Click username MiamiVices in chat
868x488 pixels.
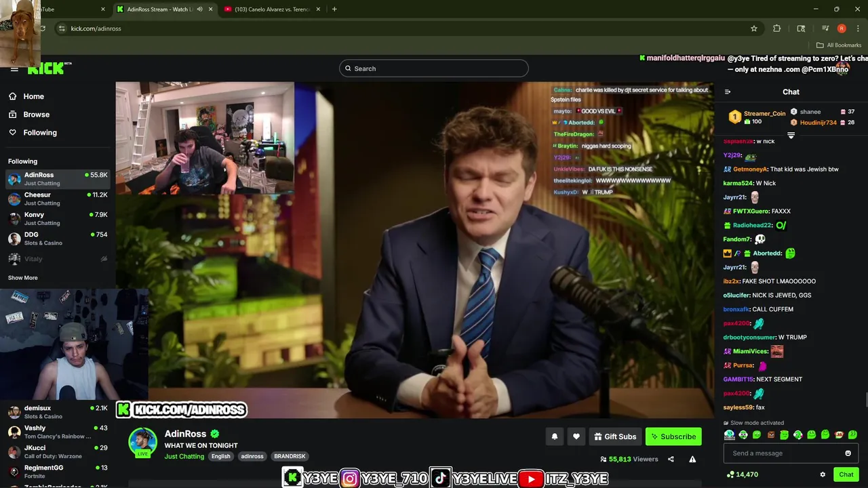(750, 352)
